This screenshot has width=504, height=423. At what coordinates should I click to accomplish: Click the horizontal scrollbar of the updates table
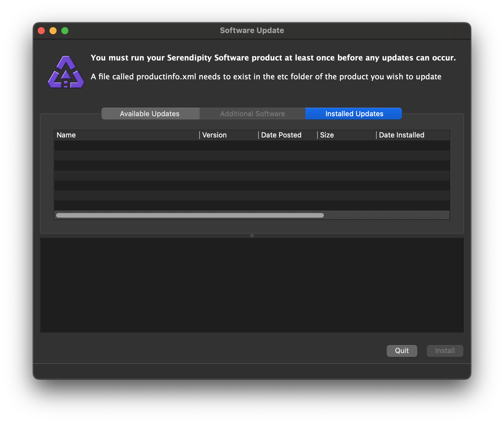pos(190,215)
